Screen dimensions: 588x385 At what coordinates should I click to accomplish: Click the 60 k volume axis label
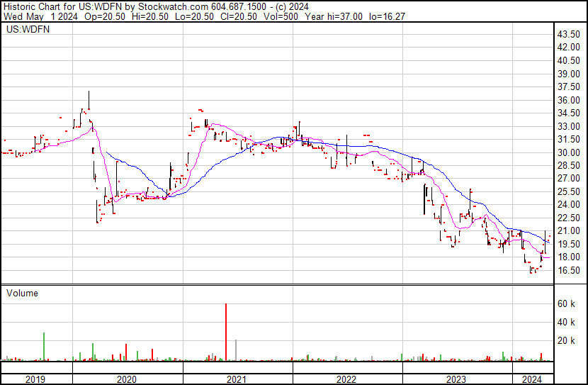566,303
